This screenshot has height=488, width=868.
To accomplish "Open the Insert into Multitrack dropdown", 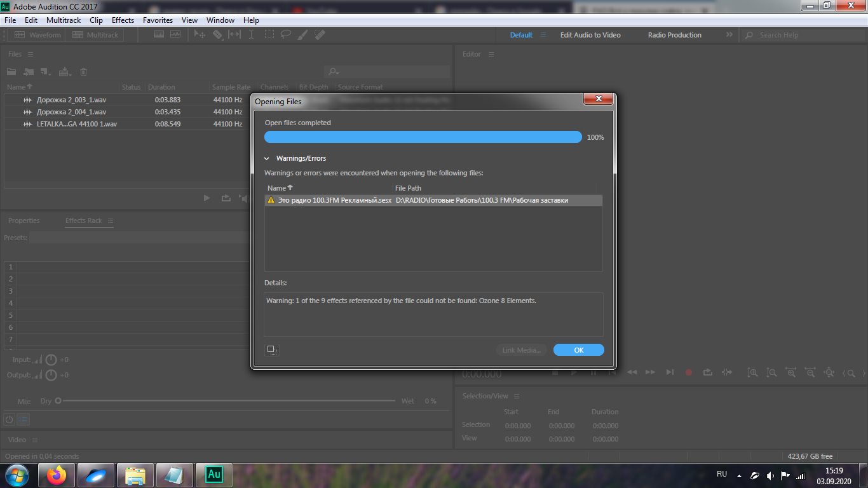I will 65,72.
